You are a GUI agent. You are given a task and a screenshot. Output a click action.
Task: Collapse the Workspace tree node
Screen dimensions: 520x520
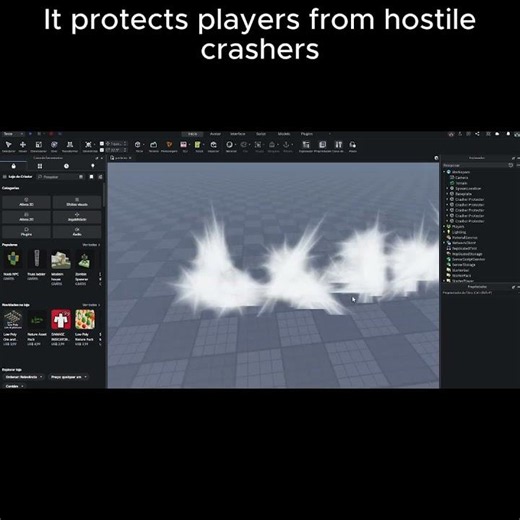point(444,172)
